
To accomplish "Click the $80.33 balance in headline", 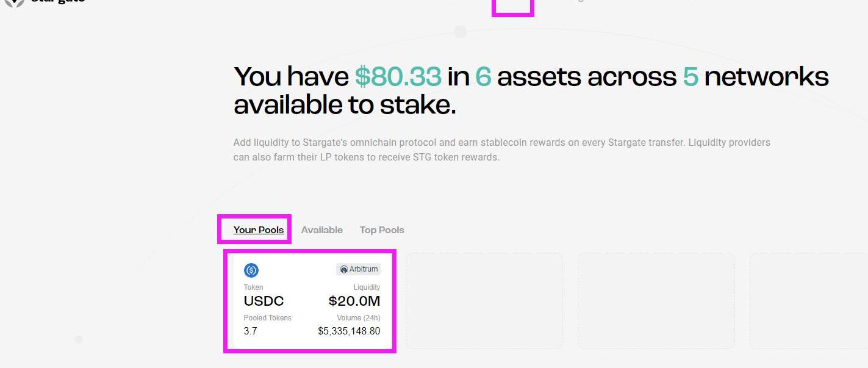I will point(398,77).
